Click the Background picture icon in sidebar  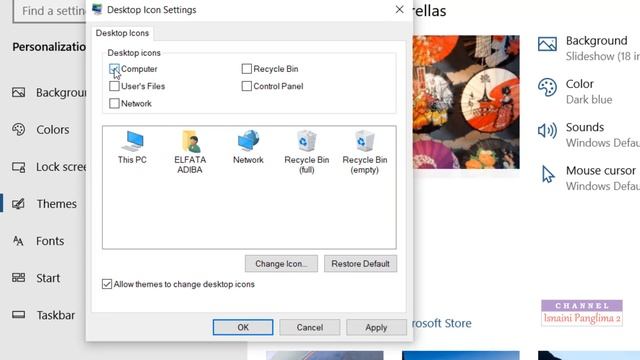pyautogui.click(x=18, y=93)
